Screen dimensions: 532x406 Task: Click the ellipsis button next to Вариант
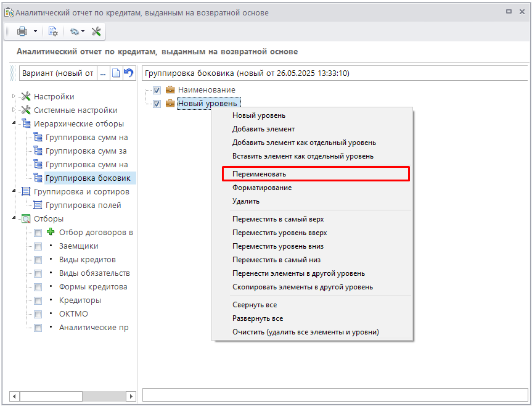103,73
